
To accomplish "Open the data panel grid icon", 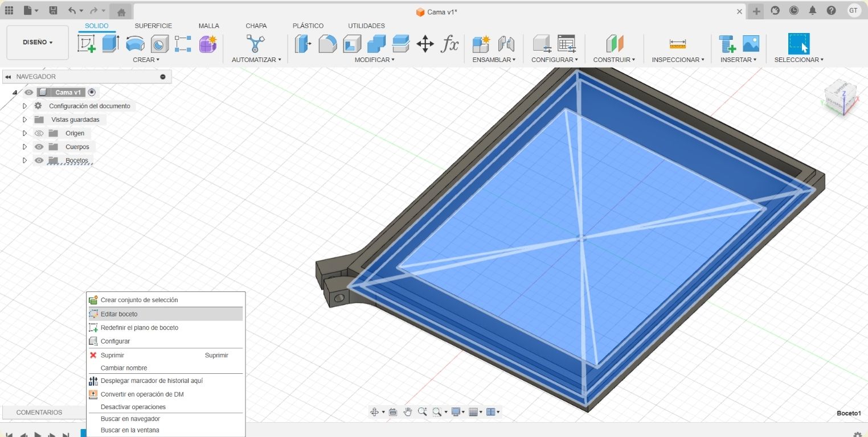I will tap(9, 11).
